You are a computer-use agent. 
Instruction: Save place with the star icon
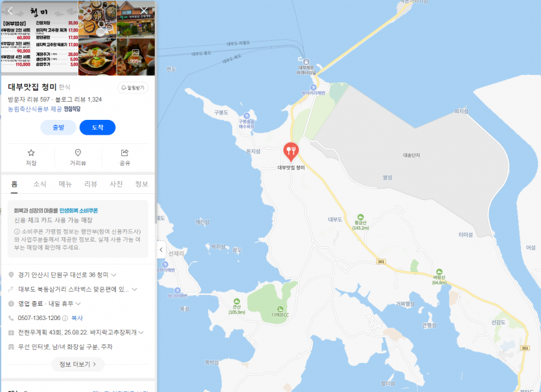31,152
